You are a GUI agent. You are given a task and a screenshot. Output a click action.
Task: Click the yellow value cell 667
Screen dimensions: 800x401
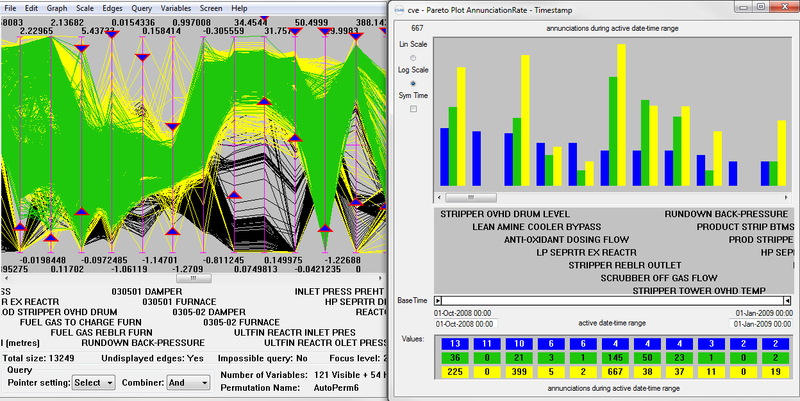coord(615,372)
